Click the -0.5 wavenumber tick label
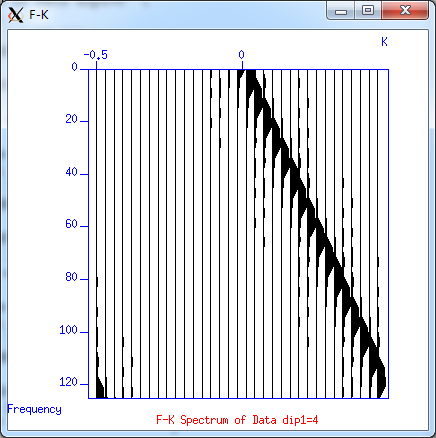436x438 pixels. (x=95, y=55)
